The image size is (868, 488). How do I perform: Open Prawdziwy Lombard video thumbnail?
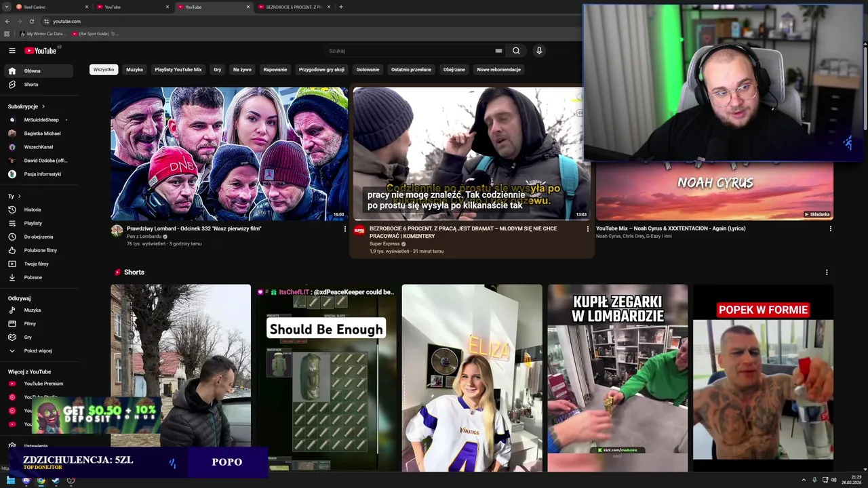[x=229, y=153]
